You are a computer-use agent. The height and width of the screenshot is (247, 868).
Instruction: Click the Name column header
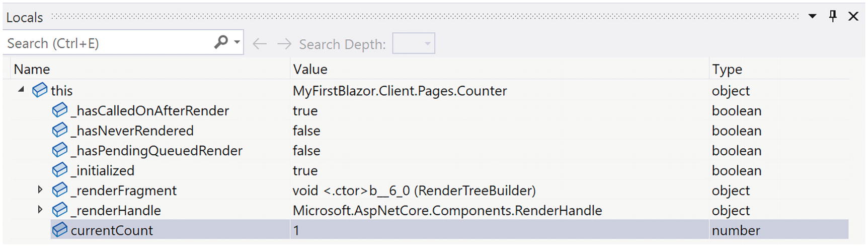point(32,69)
